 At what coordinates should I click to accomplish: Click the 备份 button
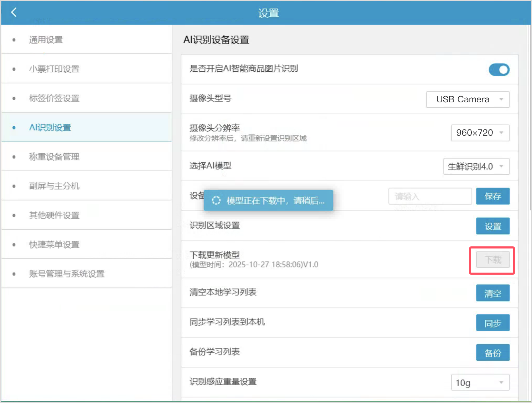tap(493, 353)
